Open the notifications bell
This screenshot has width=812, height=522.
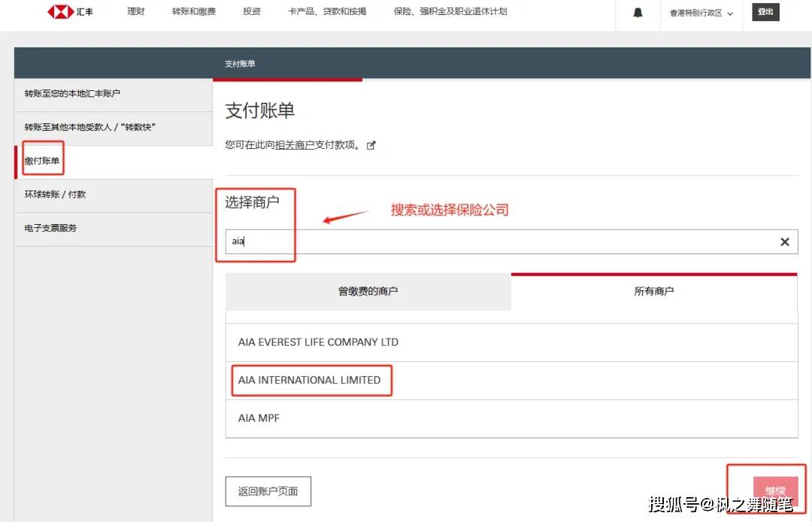pos(638,13)
